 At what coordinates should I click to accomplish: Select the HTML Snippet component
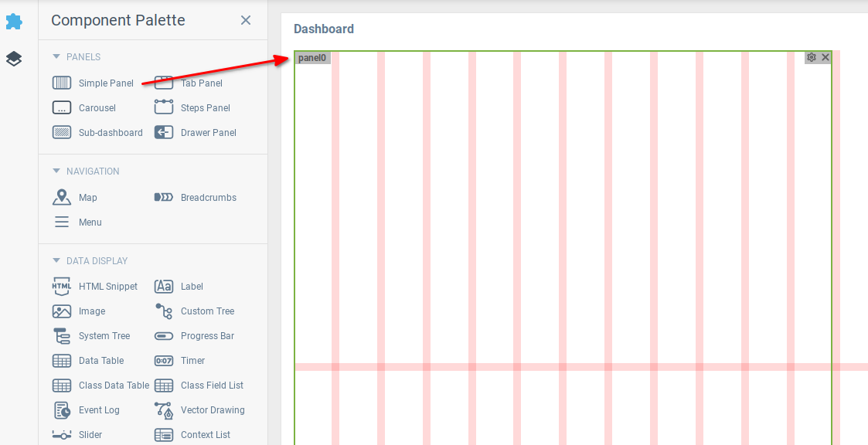(94, 287)
